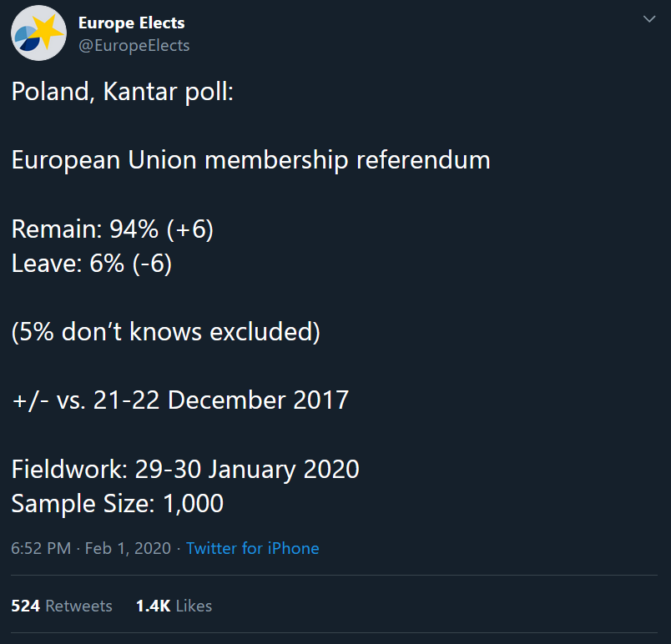671x644 pixels.
Task: Open the Europe Elects profile avatar
Action: pos(38,33)
